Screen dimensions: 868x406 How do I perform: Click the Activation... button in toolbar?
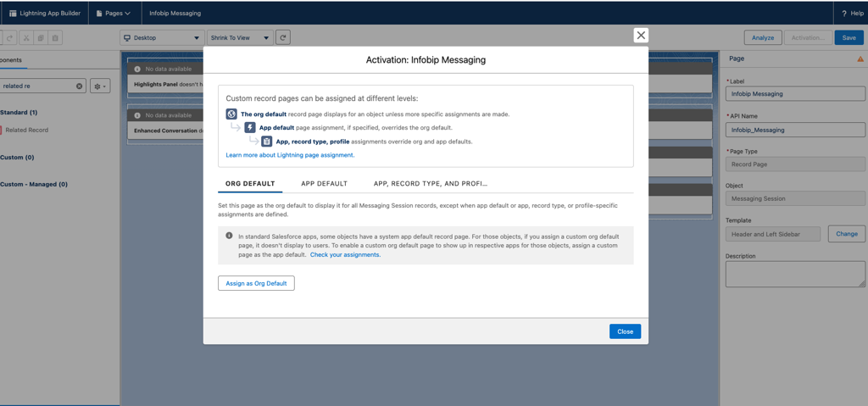[x=808, y=37]
